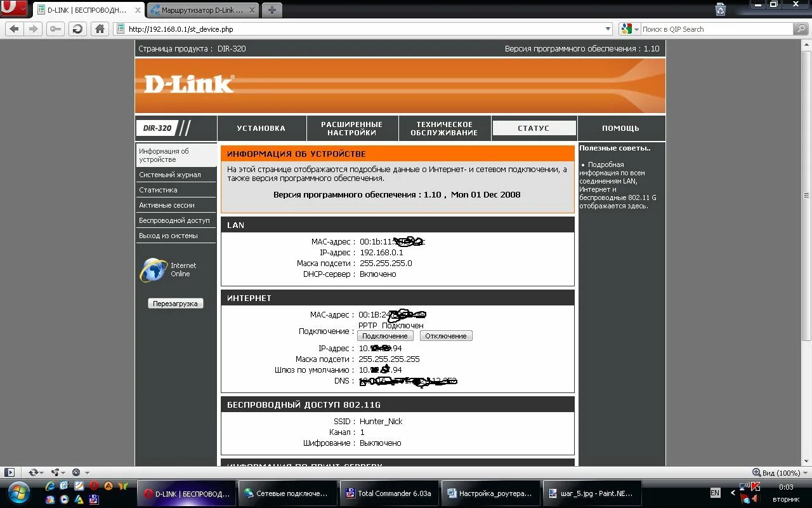The width and height of the screenshot is (812, 508).
Task: Click the DIR-320 model badge
Action: click(x=157, y=128)
